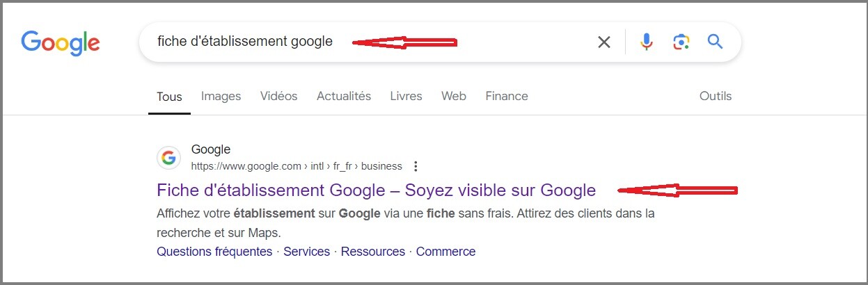This screenshot has height=285, width=868.
Task: Click the Google logo
Action: coord(61,42)
